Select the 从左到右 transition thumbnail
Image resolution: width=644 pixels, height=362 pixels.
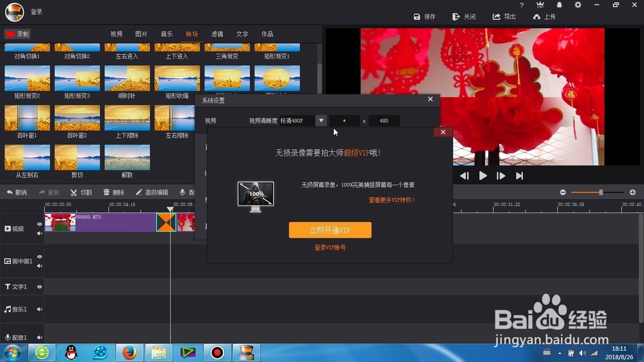(x=27, y=157)
